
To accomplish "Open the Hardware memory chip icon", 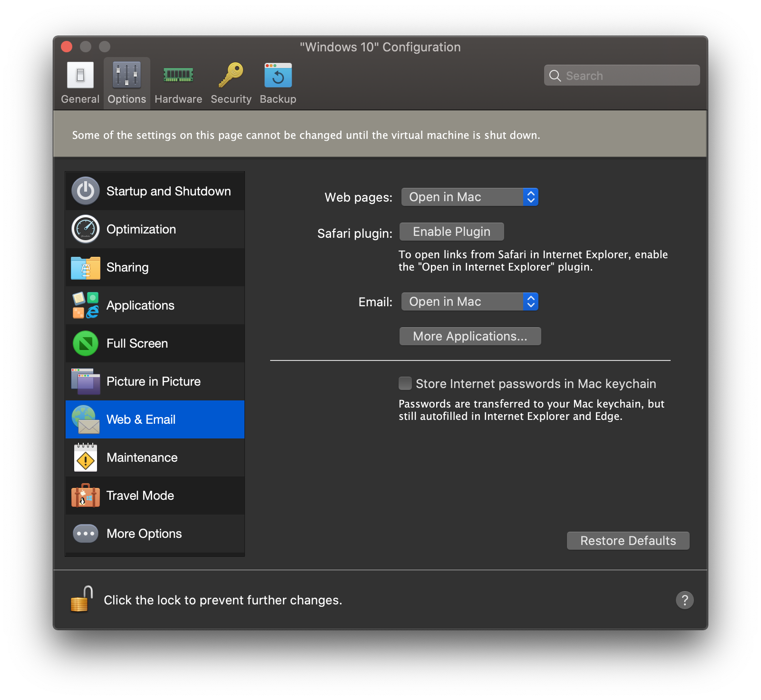I will point(178,75).
